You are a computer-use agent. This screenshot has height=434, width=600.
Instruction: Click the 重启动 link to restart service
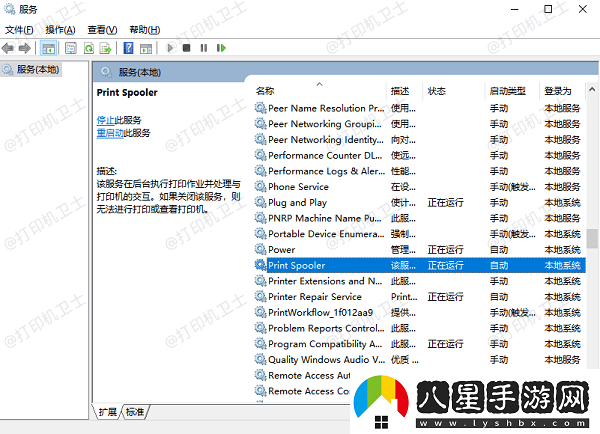click(x=110, y=132)
